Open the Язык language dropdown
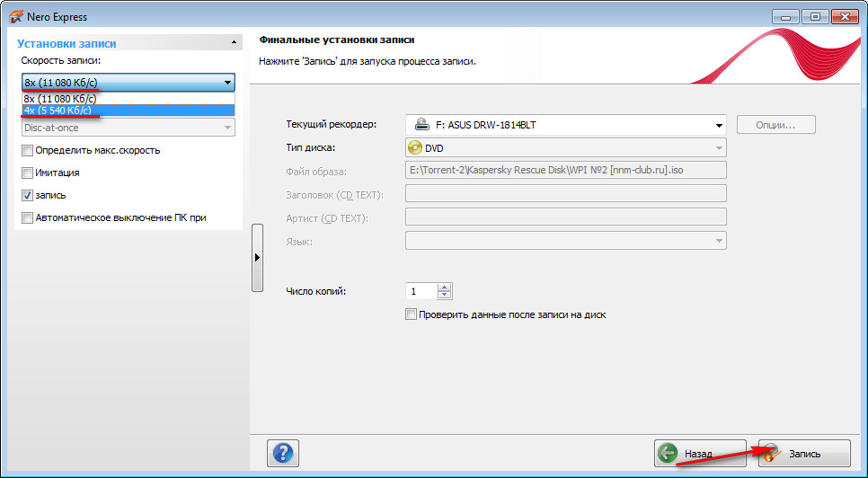The height and width of the screenshot is (478, 868). [566, 241]
